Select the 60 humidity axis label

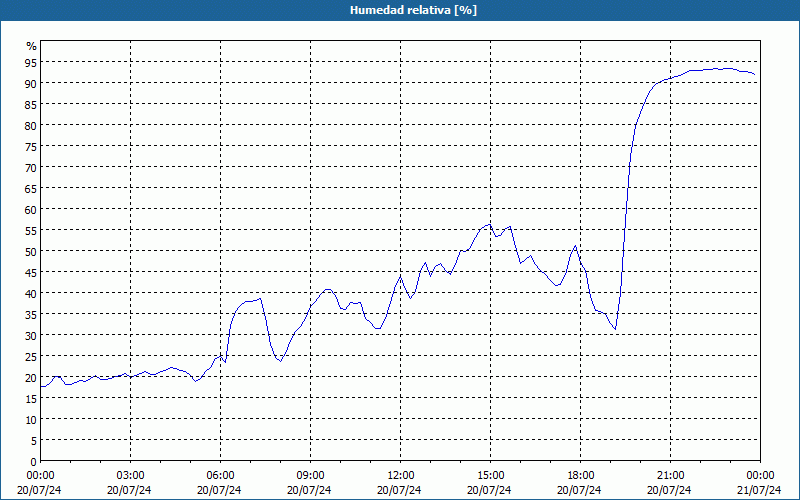click(31, 209)
